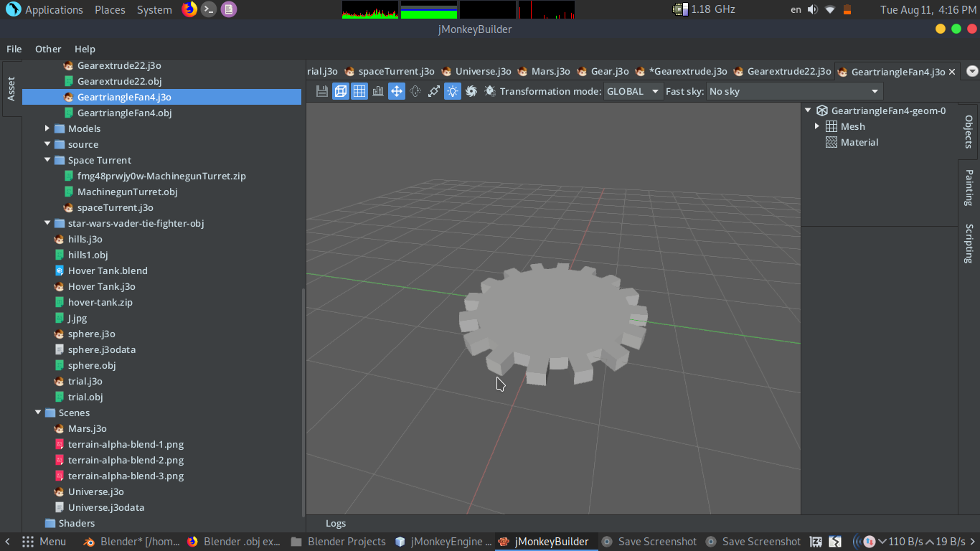Switch to the Universe.j3o tab
980x551 pixels.
(x=476, y=71)
